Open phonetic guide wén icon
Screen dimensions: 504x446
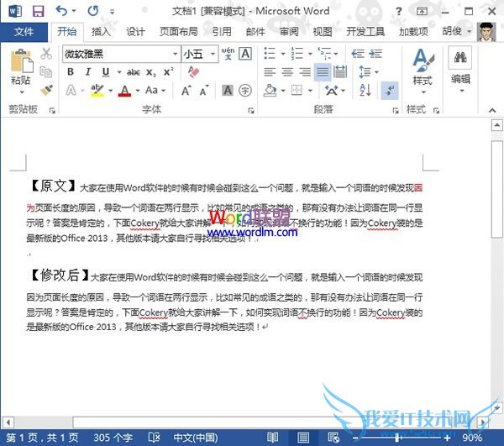tap(228, 54)
